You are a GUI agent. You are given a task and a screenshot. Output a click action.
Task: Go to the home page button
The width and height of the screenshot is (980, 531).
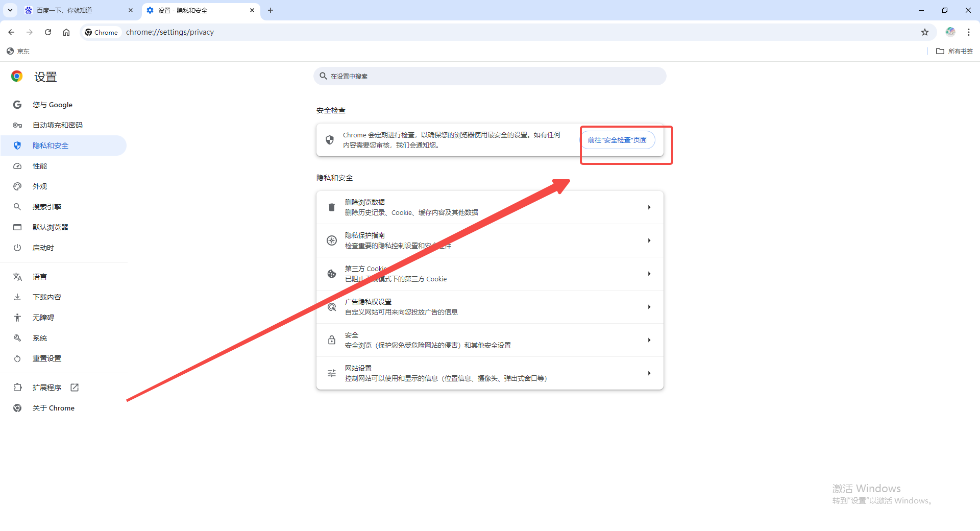66,32
